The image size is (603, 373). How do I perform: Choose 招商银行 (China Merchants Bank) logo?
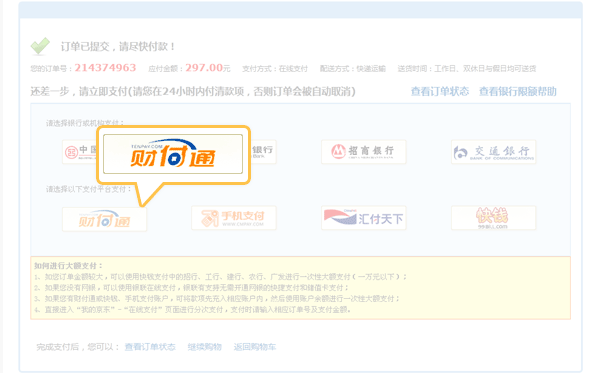click(363, 152)
